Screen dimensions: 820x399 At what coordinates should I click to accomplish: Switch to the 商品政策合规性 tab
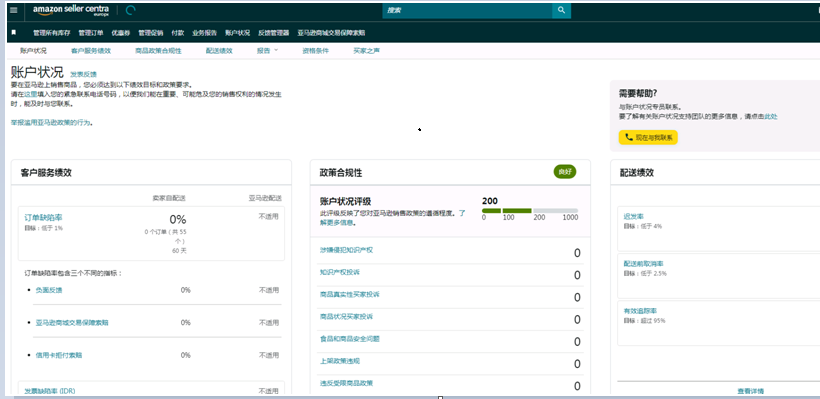(158, 51)
